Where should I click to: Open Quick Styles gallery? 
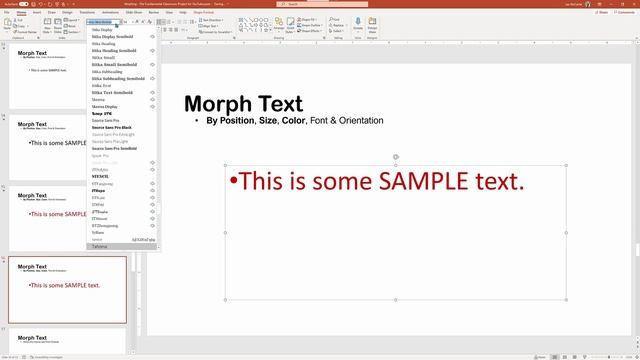coord(290,25)
